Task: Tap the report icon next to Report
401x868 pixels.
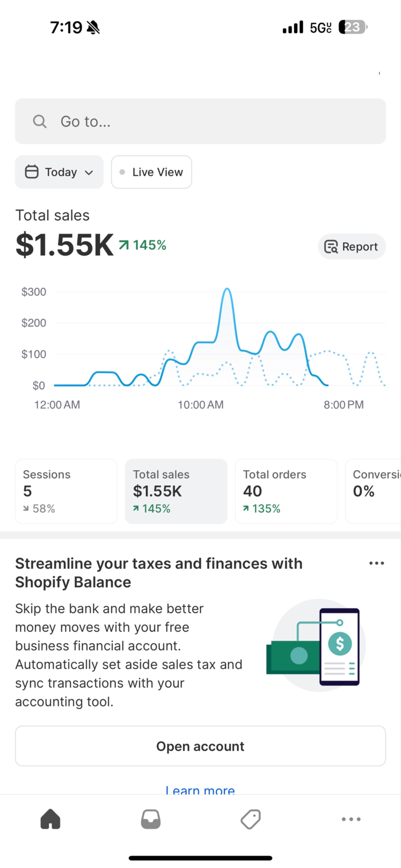Action: (x=331, y=247)
